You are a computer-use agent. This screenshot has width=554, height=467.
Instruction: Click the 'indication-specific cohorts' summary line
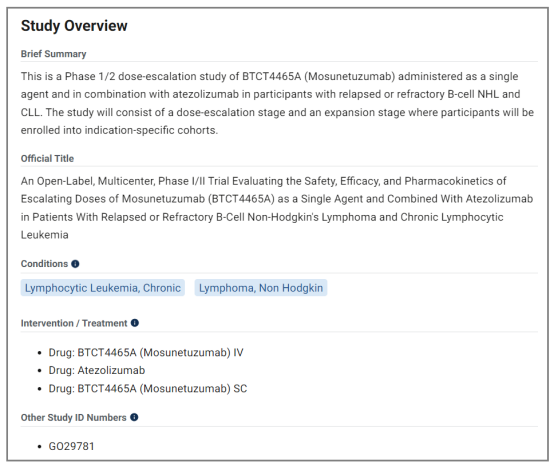tap(119, 130)
